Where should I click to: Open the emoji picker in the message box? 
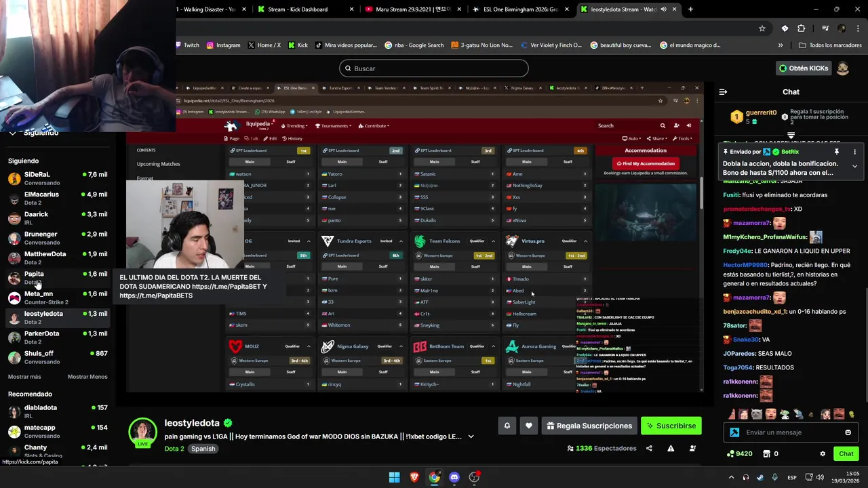848,432
